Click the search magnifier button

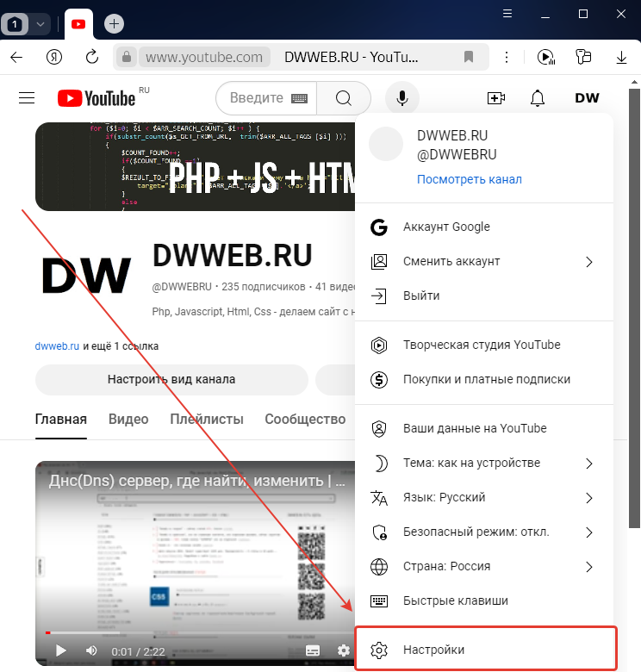343,98
